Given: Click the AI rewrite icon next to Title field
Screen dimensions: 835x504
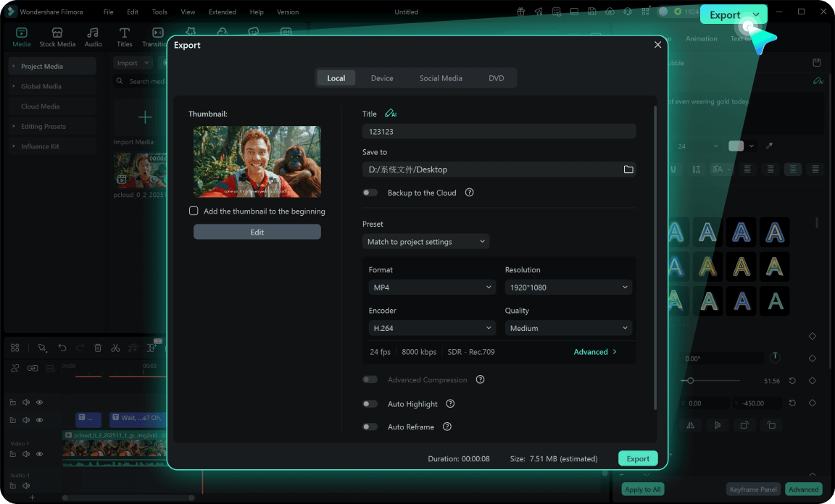Looking at the screenshot, I should (x=391, y=113).
